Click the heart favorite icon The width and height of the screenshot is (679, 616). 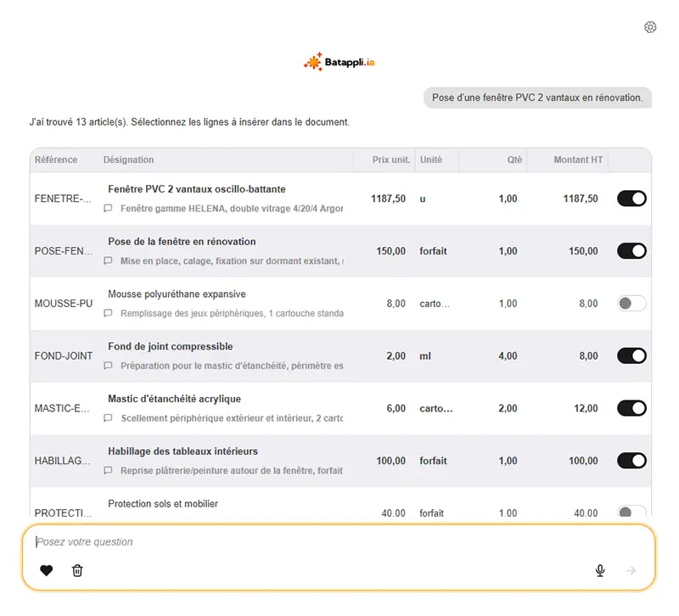[x=47, y=570]
